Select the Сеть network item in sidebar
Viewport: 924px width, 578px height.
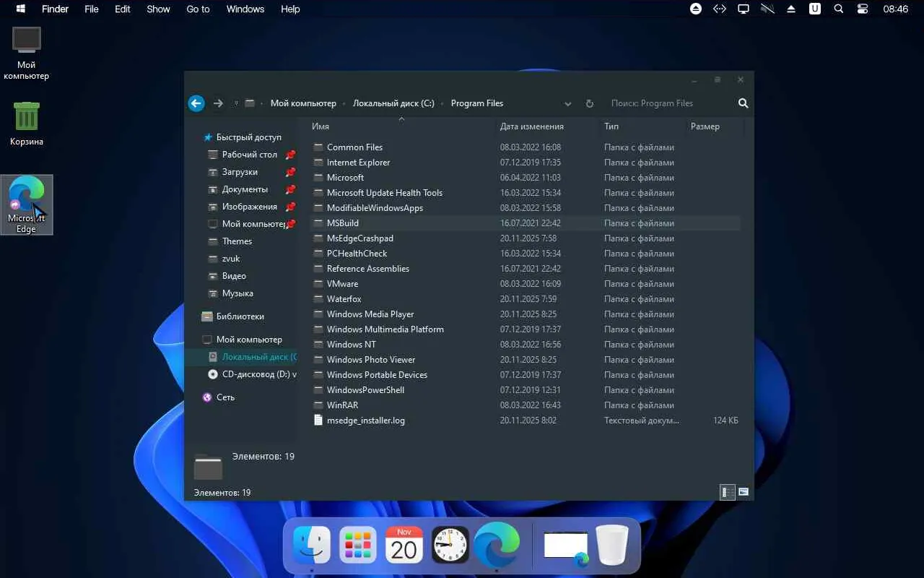pos(225,397)
